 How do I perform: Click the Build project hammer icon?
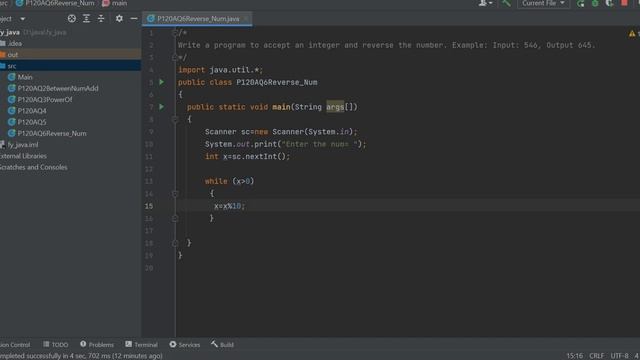[506, 3]
